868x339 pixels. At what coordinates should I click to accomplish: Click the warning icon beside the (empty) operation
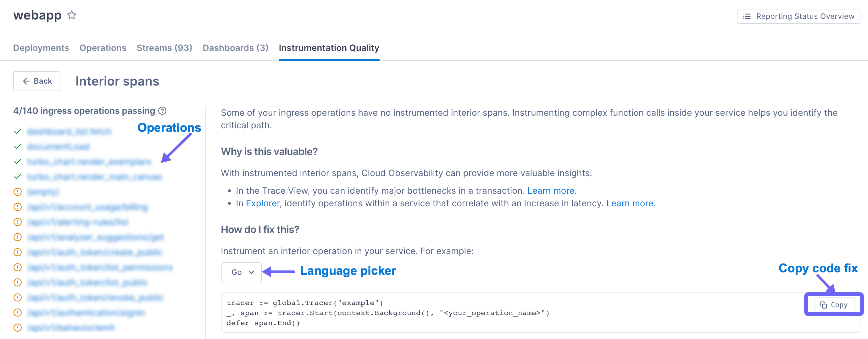tap(18, 192)
